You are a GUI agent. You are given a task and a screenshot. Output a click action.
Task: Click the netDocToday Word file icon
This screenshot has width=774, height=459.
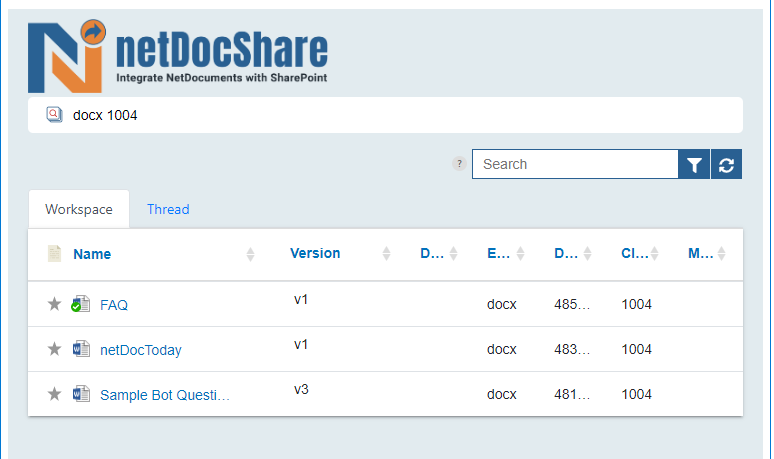pyautogui.click(x=81, y=349)
